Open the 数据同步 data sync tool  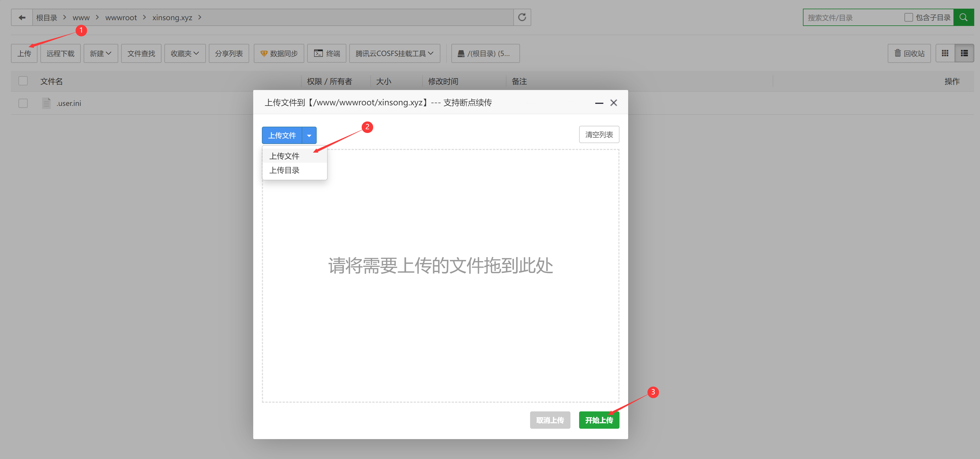[x=279, y=53]
